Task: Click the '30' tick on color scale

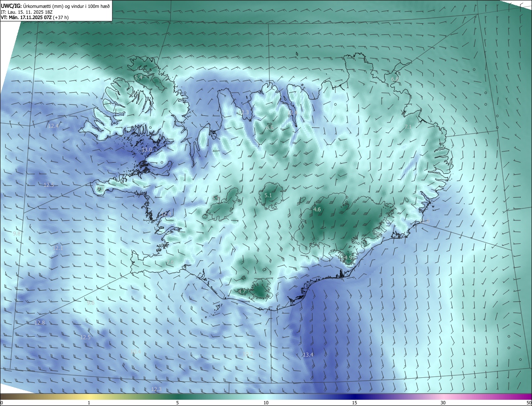Action: 443,403
